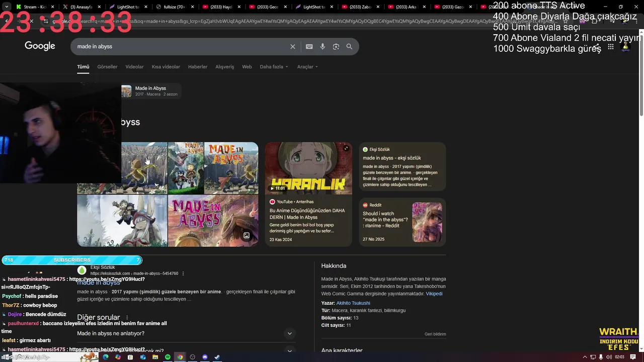The width and height of the screenshot is (644, 362).
Task: Open the Akihito Tsukushi author link
Action: point(353,303)
